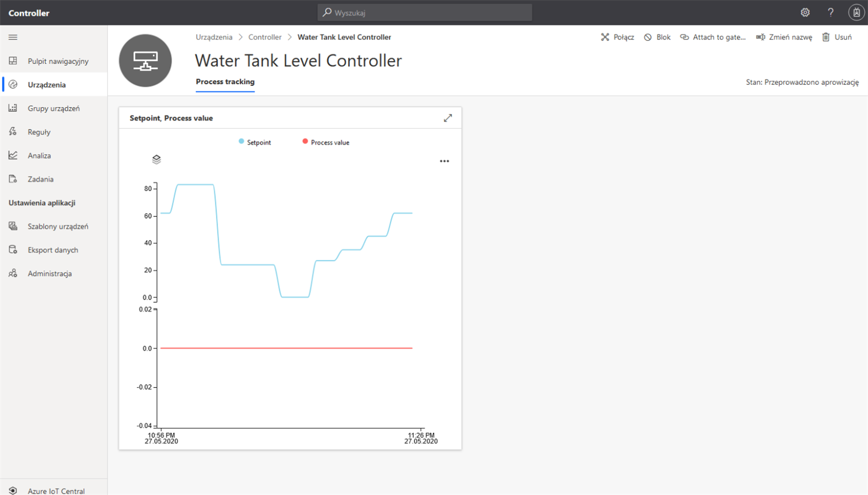Image resolution: width=868 pixels, height=495 pixels.
Task: Open the user account avatar
Action: coord(856,12)
